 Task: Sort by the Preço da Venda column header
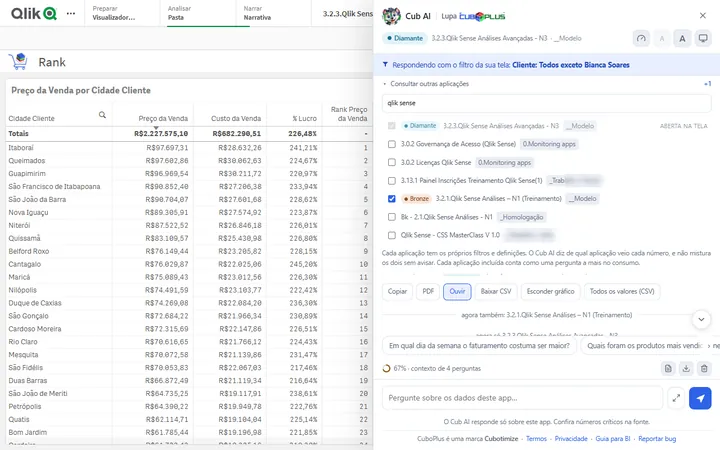(x=163, y=118)
